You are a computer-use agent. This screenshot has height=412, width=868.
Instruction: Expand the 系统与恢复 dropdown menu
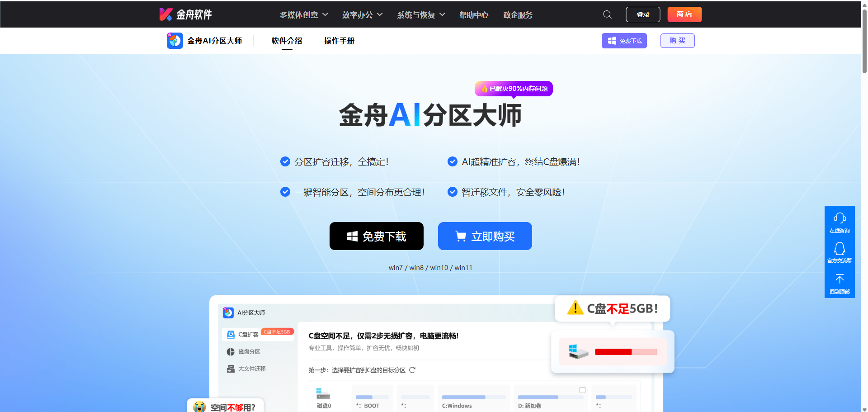420,14
